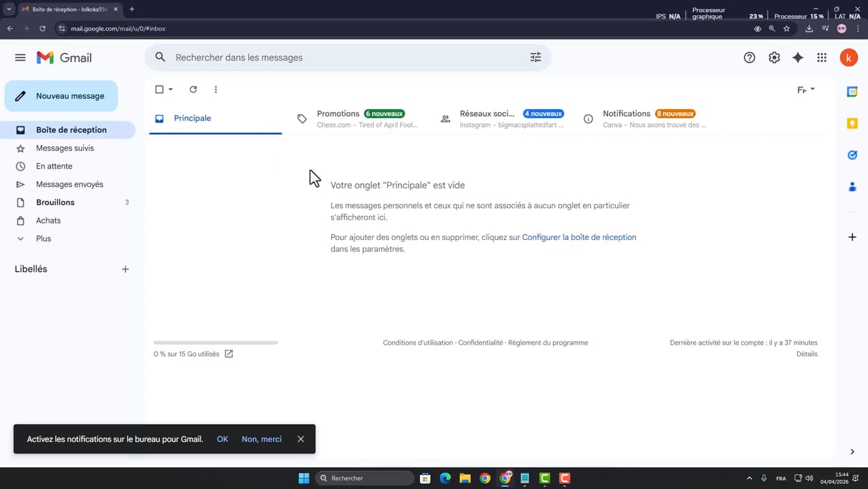Compose with Nouveau message button
The height and width of the screenshot is (489, 868).
pyautogui.click(x=61, y=96)
